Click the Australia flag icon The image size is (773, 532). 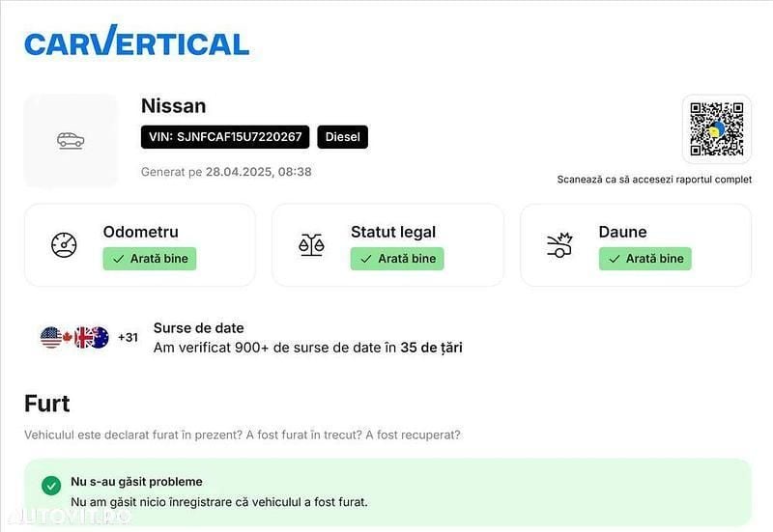(x=100, y=337)
